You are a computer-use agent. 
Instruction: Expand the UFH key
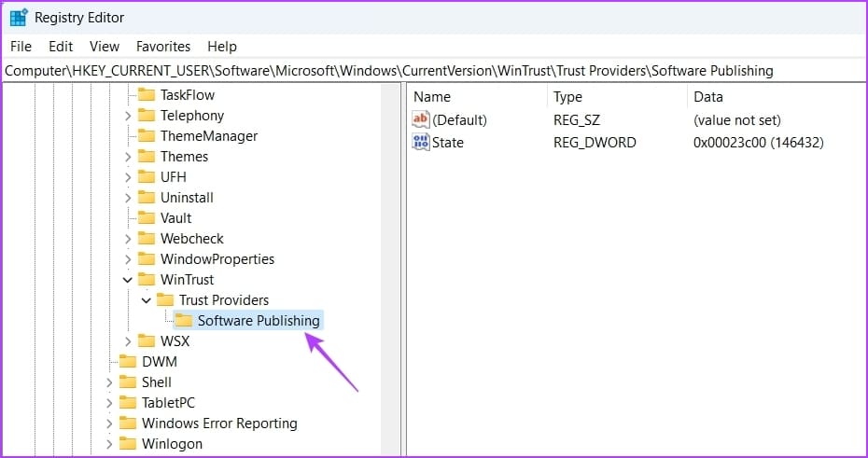tap(128, 177)
